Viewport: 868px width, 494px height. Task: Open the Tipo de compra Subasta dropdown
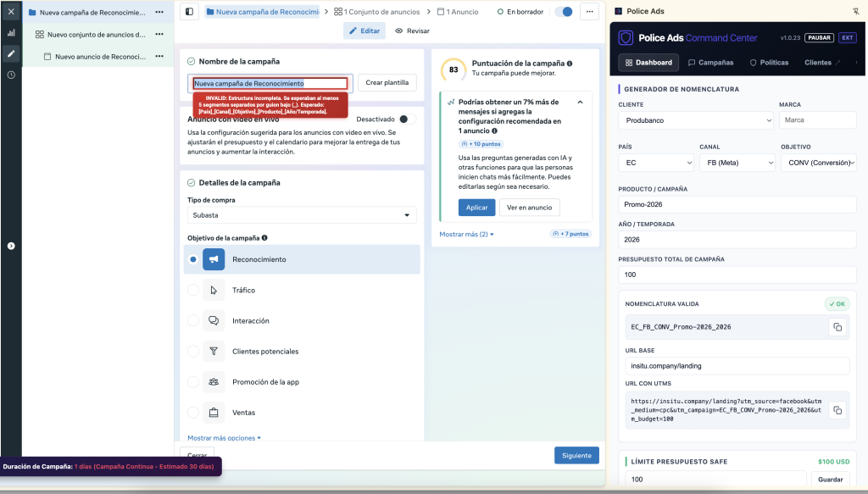click(302, 215)
